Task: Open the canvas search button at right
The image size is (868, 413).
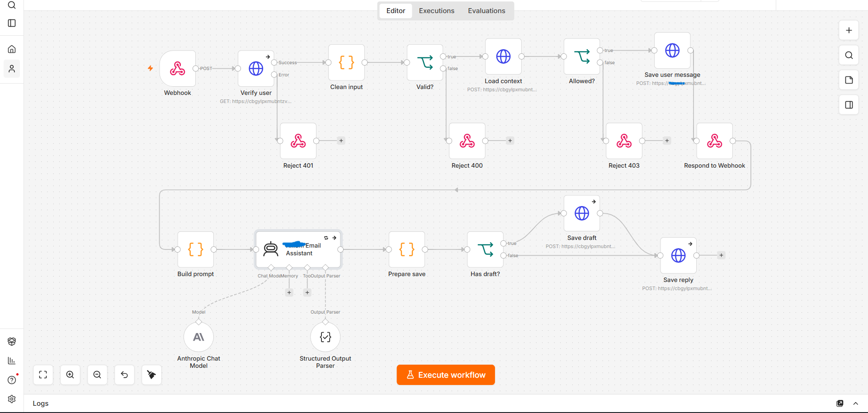Action: 849,55
